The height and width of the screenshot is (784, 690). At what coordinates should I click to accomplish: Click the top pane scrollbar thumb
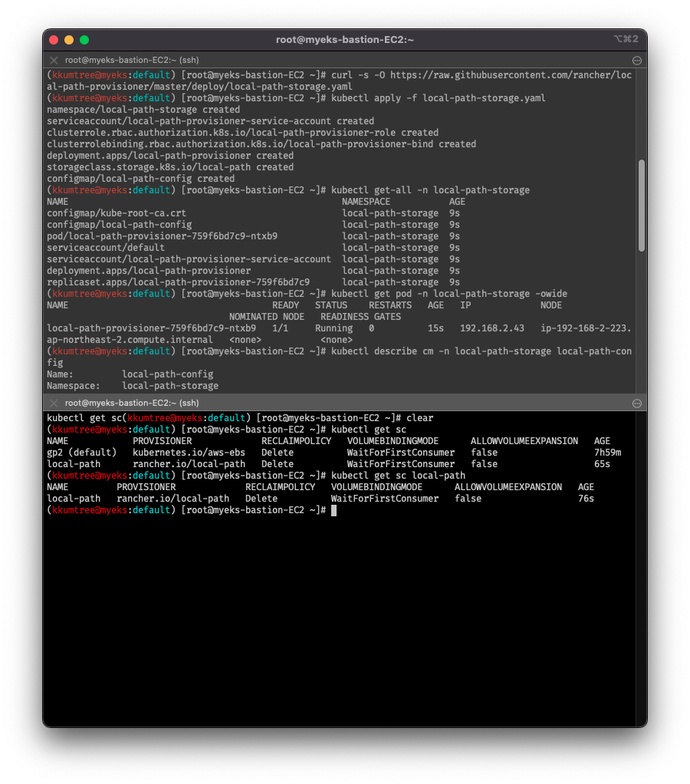[x=642, y=206]
